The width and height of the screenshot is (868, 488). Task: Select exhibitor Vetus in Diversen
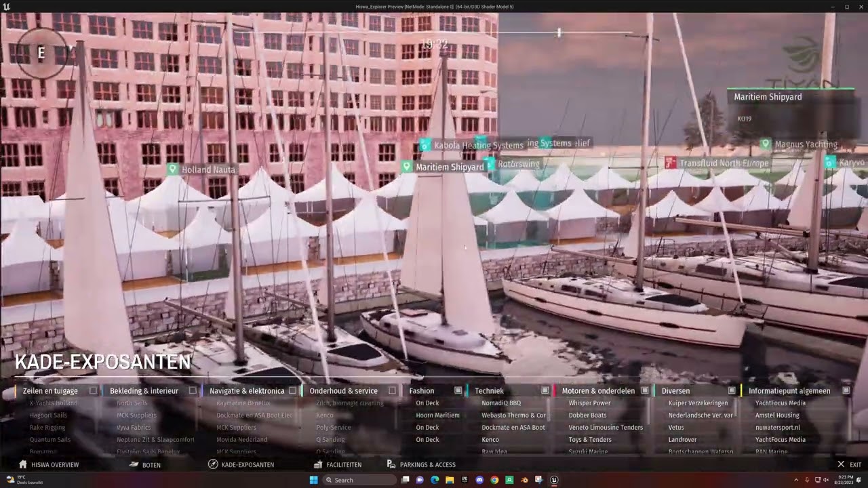point(676,427)
